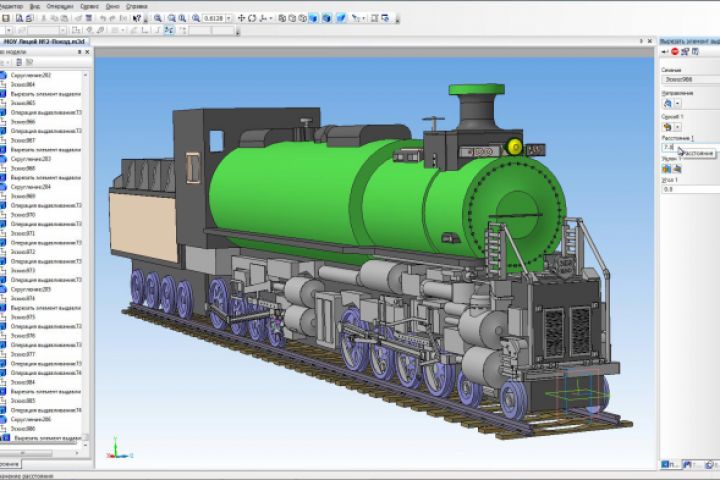Switch to Wireframe display mode

click(x=282, y=18)
